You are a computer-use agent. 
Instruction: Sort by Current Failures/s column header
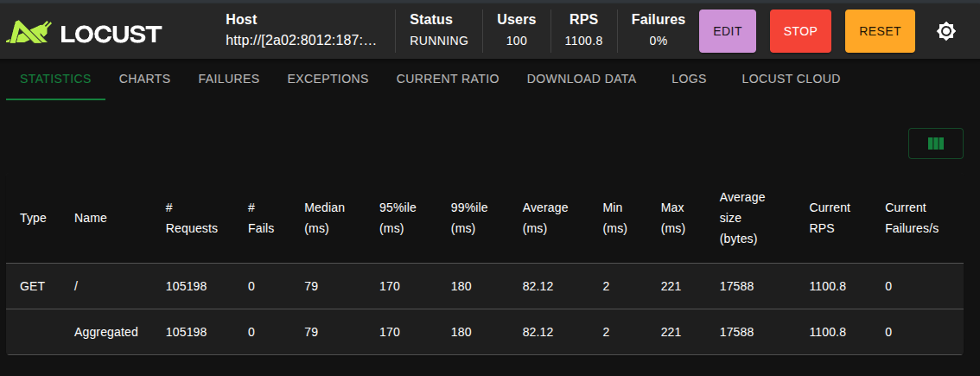pyautogui.click(x=912, y=219)
